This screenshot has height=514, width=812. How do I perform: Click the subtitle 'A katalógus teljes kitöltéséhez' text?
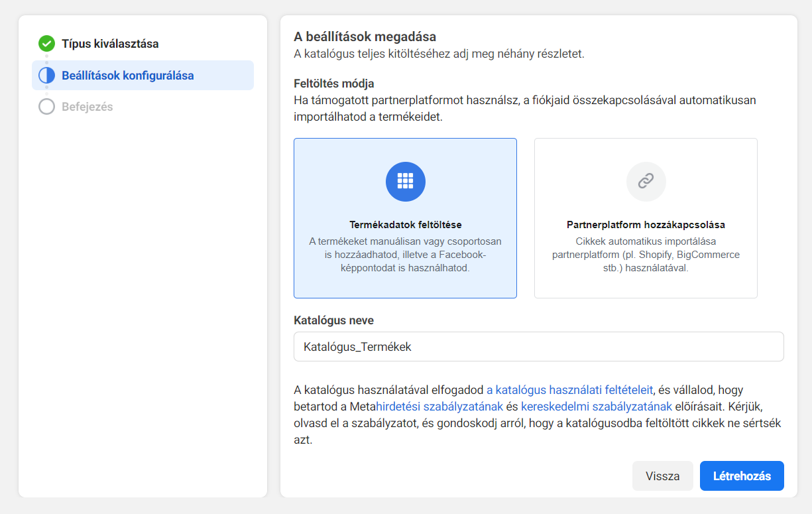tap(439, 54)
